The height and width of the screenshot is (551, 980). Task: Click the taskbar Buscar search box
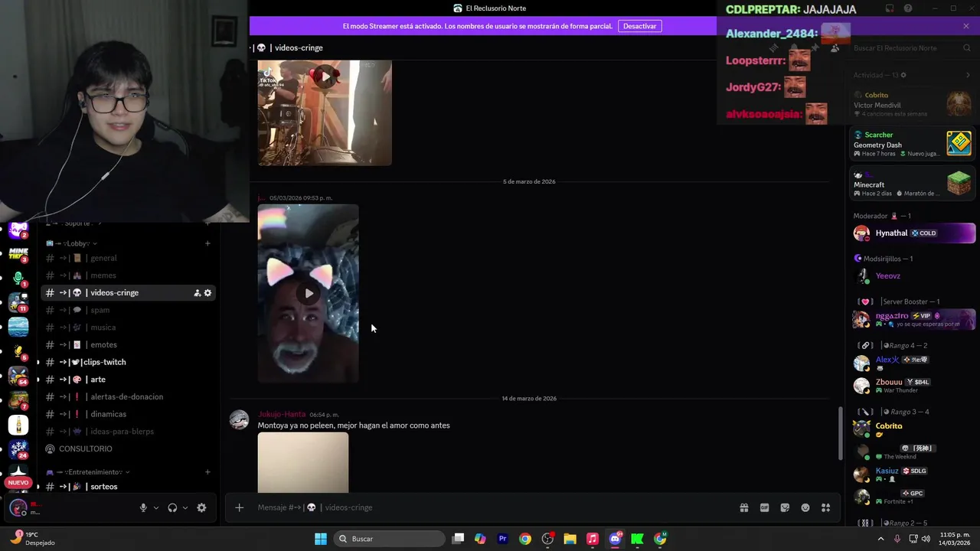coord(390,539)
